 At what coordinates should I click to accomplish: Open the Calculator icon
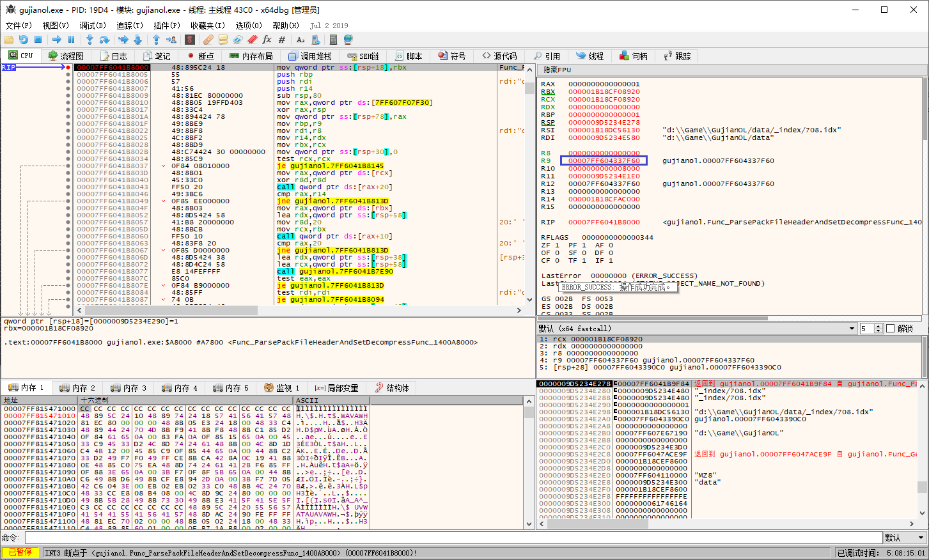[x=333, y=40]
